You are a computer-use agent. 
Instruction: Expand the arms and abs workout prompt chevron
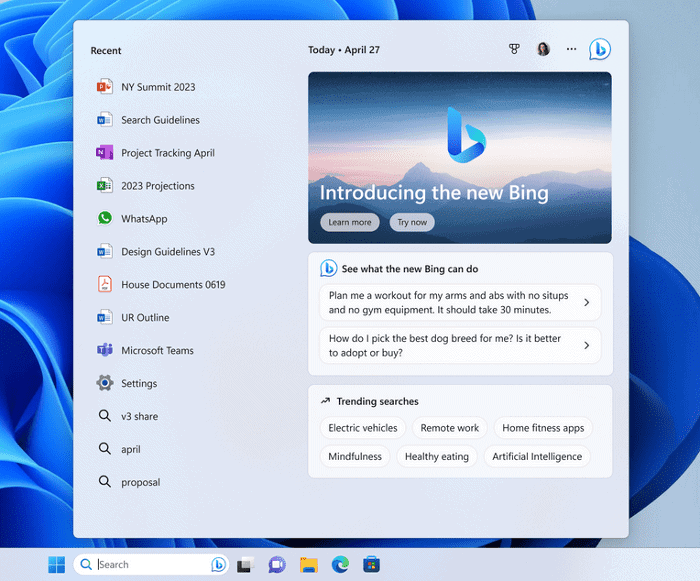[x=587, y=302]
